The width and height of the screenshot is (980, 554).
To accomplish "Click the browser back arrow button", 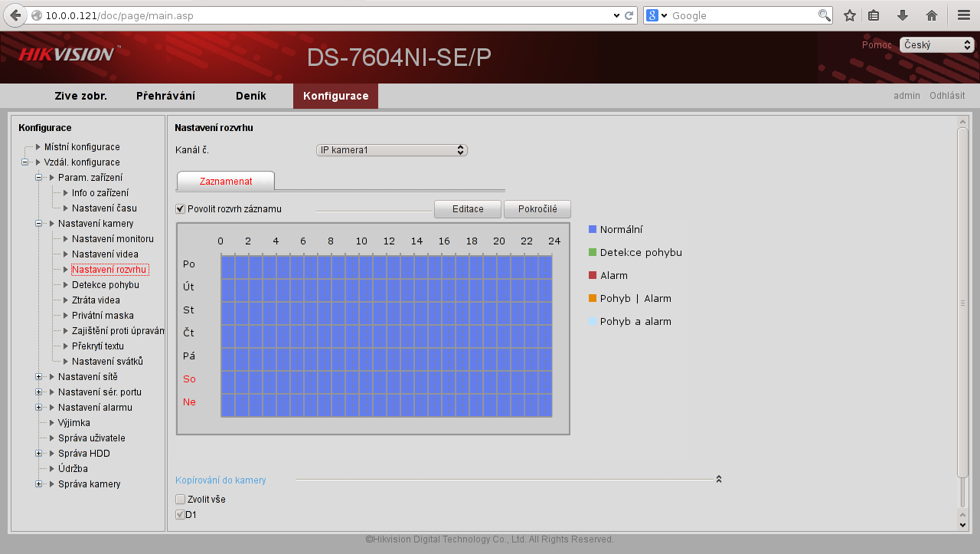I will [x=15, y=15].
